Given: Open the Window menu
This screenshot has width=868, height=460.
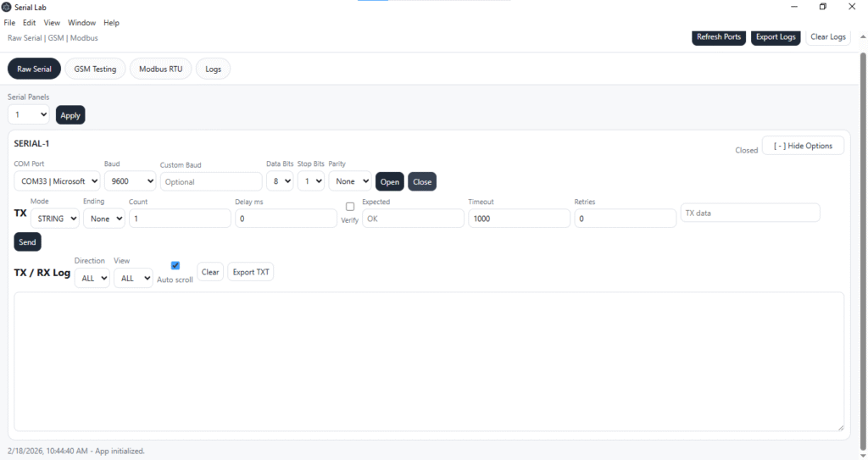Looking at the screenshot, I should click(x=81, y=23).
